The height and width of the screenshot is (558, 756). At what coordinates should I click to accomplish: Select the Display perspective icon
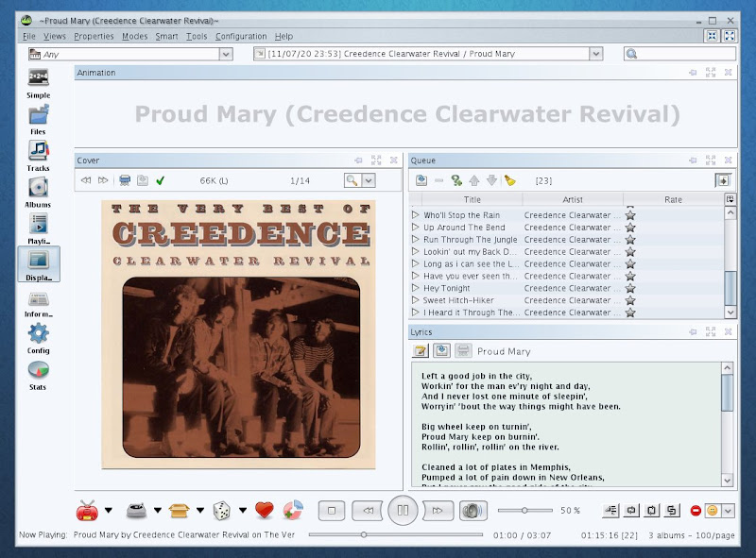tap(39, 264)
